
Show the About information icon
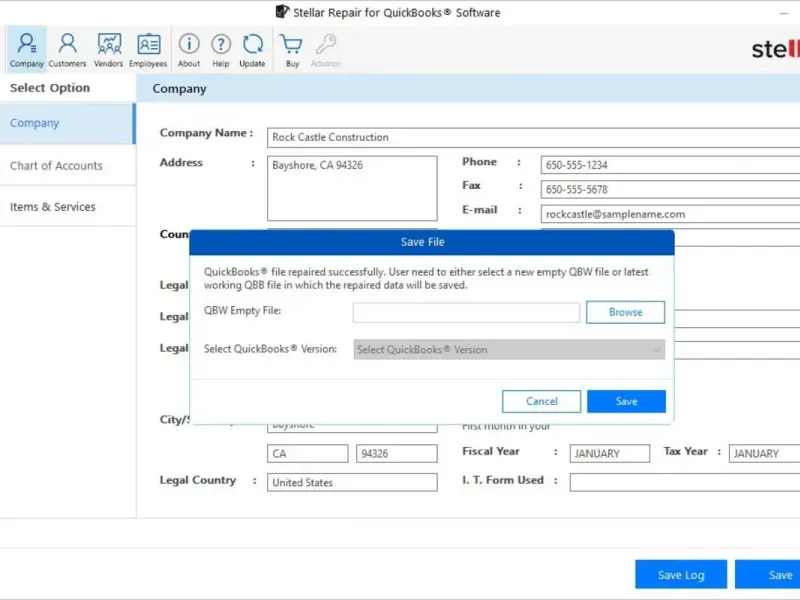point(189,49)
